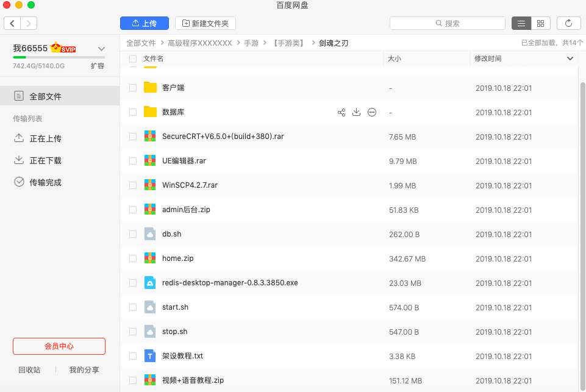Image resolution: width=586 pixels, height=392 pixels.
Task: Check the box next to 架设教程.txt
Action: pyautogui.click(x=133, y=356)
